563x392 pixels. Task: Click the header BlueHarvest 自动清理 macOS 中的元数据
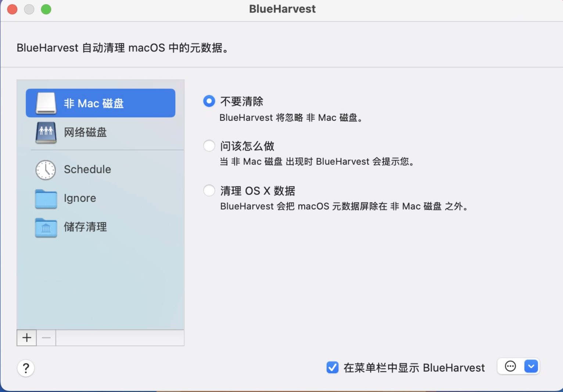[x=123, y=48]
